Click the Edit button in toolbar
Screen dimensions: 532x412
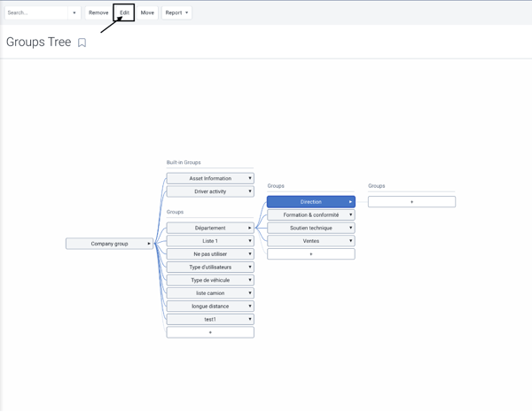pyautogui.click(x=124, y=12)
